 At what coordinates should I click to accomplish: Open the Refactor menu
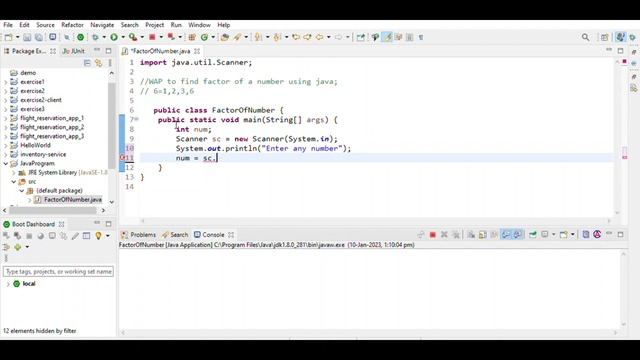72,25
